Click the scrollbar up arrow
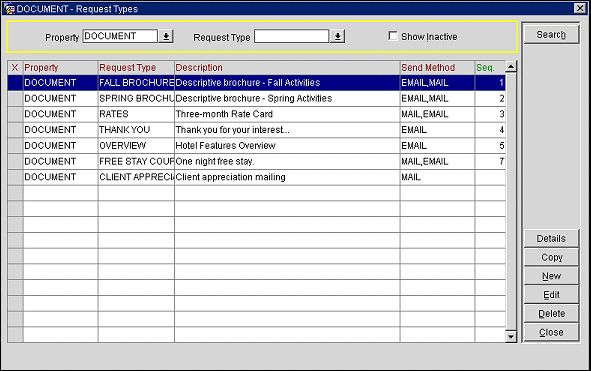Image resolution: width=591 pixels, height=371 pixels. pos(511,67)
